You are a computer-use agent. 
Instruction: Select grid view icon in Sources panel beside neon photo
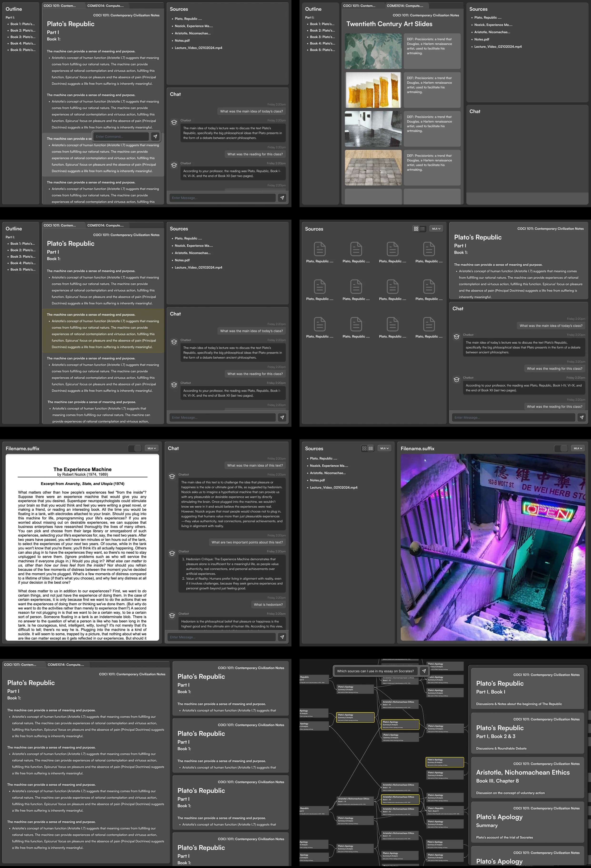pyautogui.click(x=364, y=448)
